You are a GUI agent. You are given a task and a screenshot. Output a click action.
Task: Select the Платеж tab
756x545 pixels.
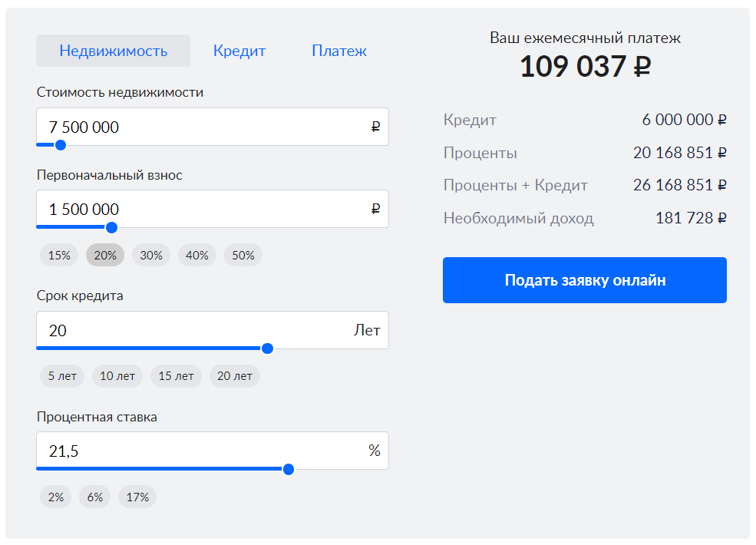[x=338, y=51]
